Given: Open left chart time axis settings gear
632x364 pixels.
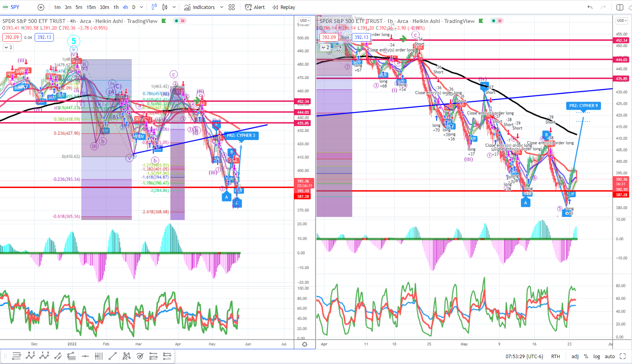Looking at the screenshot, I should [x=305, y=344].
